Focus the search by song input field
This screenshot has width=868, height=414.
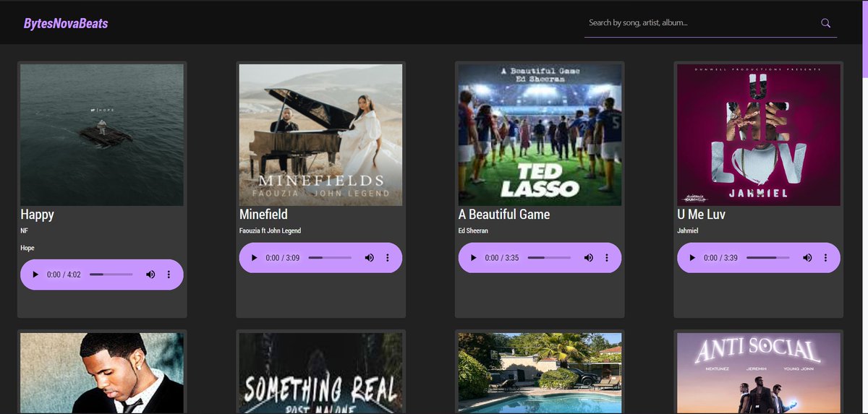(701, 23)
